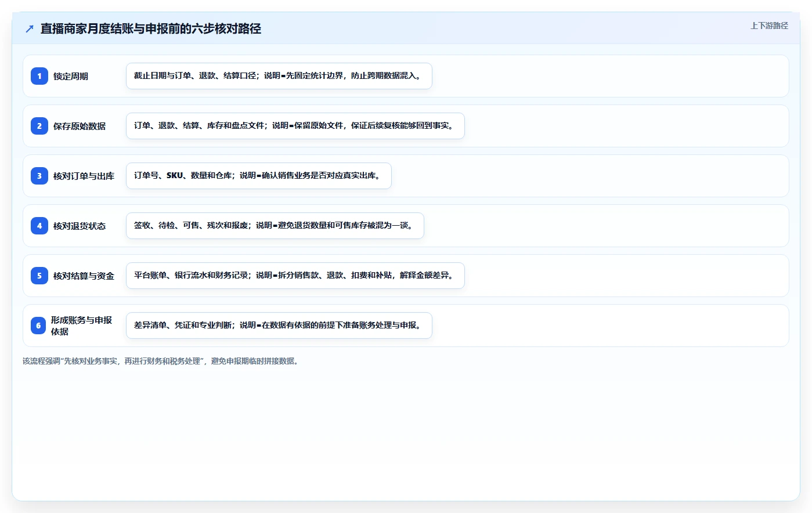Select step number 2 badge
The height and width of the screenshot is (513, 812).
39,126
